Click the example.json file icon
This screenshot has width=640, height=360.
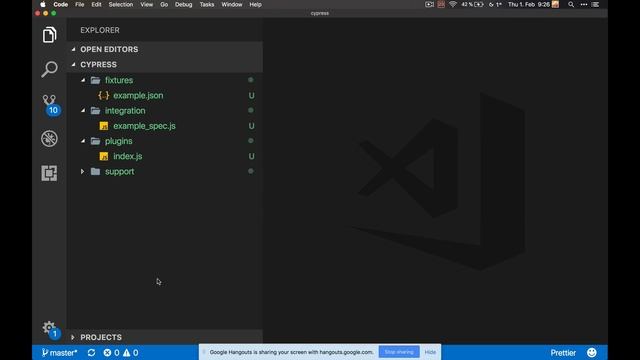tap(104, 96)
